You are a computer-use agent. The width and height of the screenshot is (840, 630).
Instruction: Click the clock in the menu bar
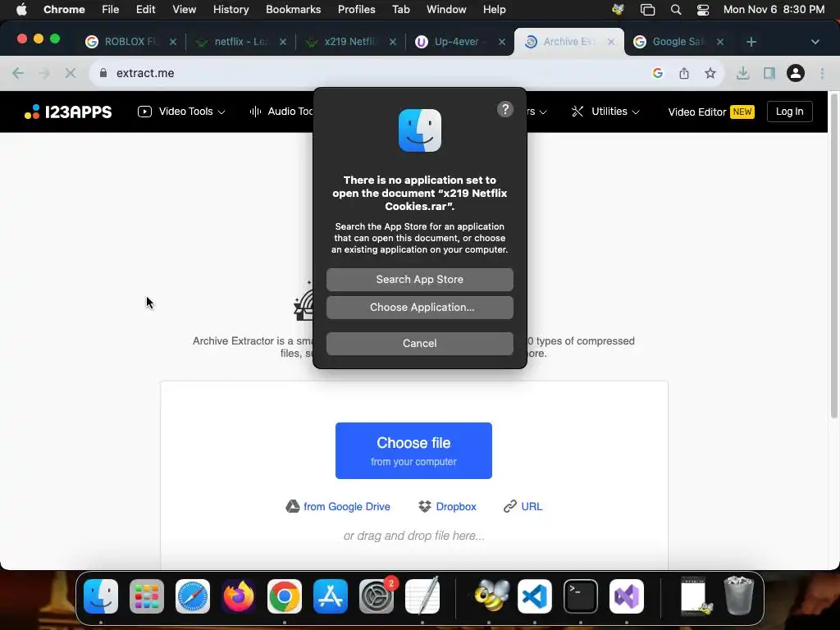click(x=774, y=10)
